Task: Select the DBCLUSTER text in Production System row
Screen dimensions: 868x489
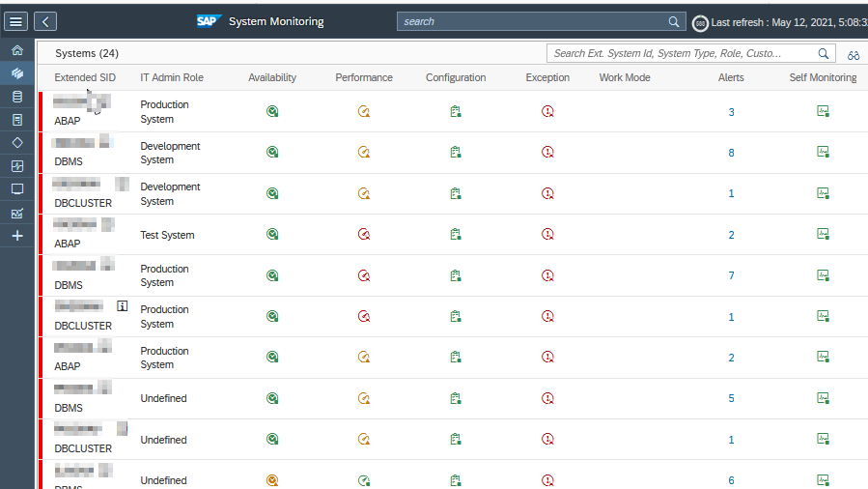Action: (x=83, y=327)
